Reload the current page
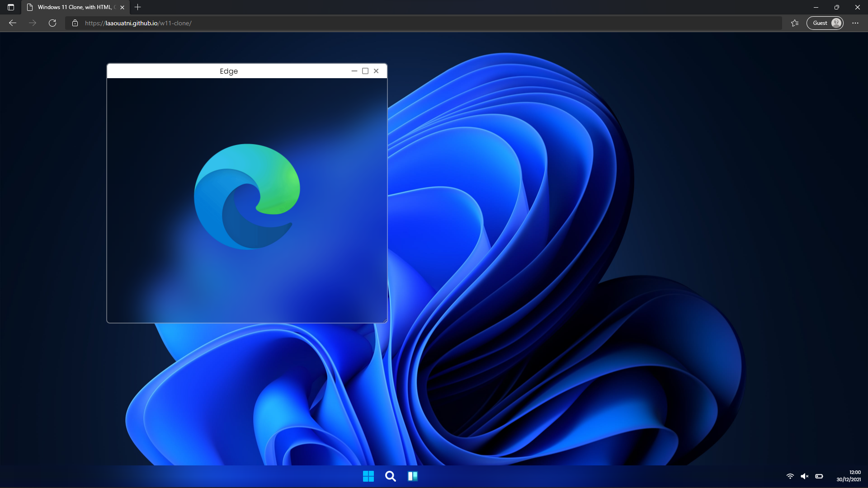The image size is (868, 488). (x=52, y=23)
